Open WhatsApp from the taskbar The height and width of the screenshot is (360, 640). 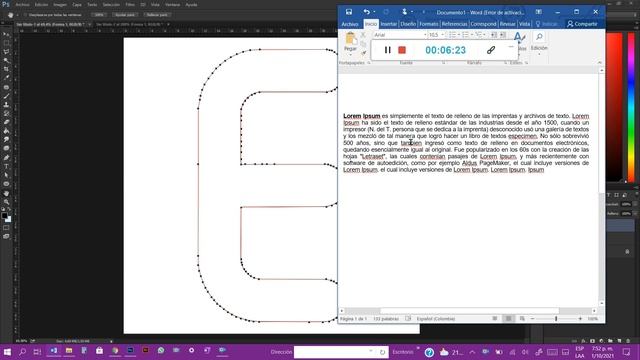tap(161, 351)
